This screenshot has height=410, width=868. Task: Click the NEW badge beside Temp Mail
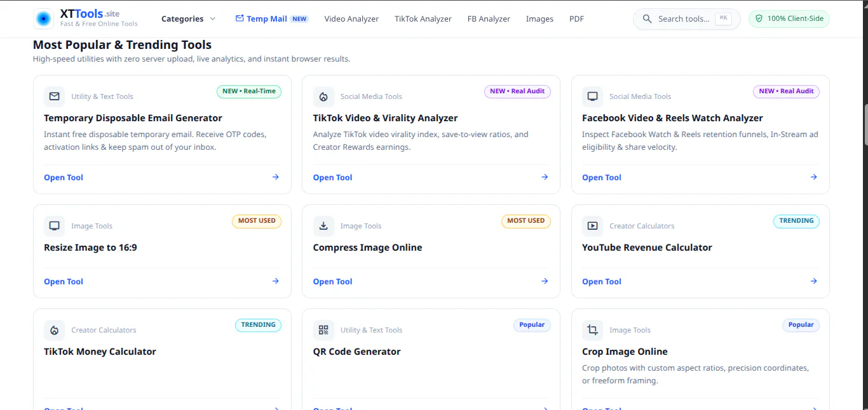tap(300, 19)
